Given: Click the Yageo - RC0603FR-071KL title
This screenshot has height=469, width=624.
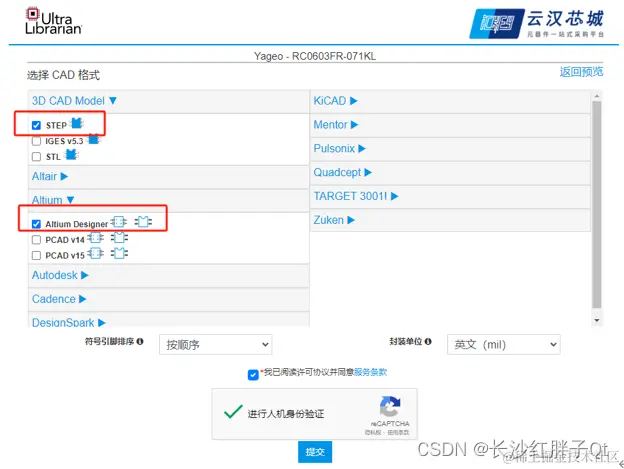Looking at the screenshot, I should tap(315, 56).
